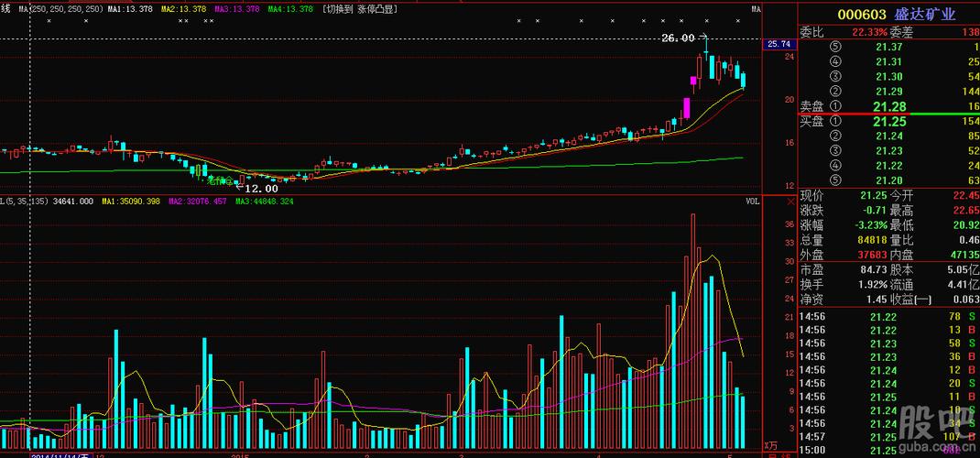980x458 pixels.
Task: Click circled ⑤ on the 21.37 ask row
Action: pyautogui.click(x=836, y=47)
